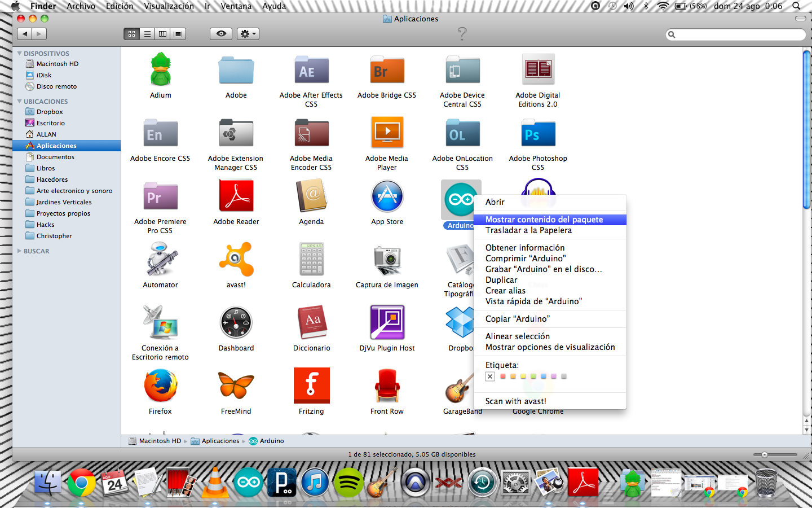Image resolution: width=812 pixels, height=508 pixels.
Task: Collapse the DISPOSITIVOS sidebar section
Action: click(20, 54)
